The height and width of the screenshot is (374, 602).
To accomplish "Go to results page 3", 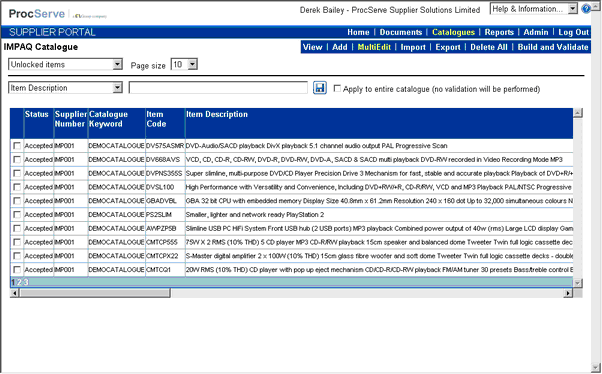I will tap(26, 282).
